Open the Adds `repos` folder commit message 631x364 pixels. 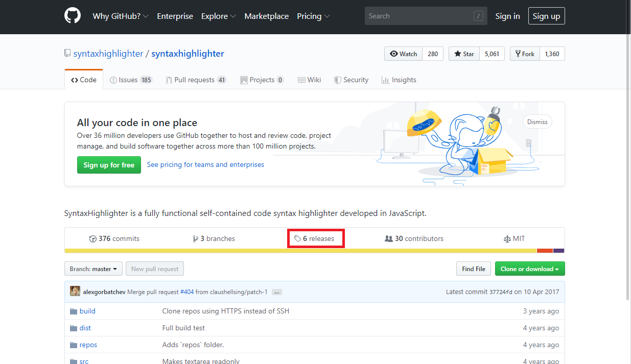pos(193,345)
